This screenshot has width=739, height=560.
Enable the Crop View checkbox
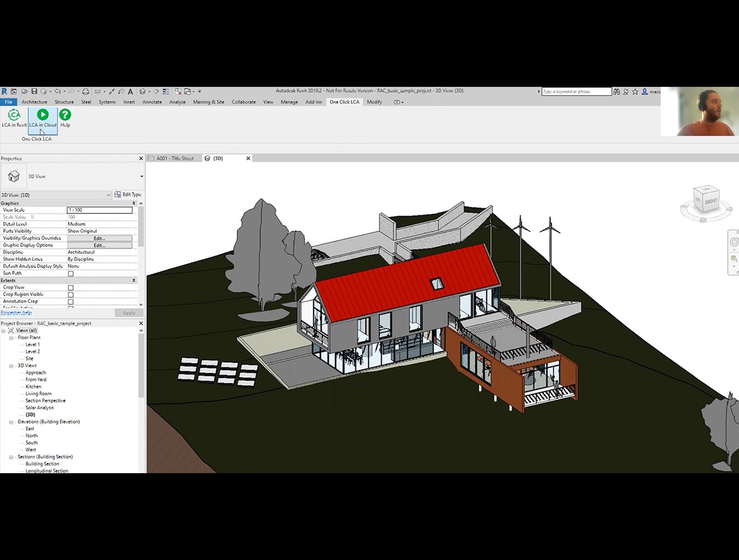[x=71, y=287]
